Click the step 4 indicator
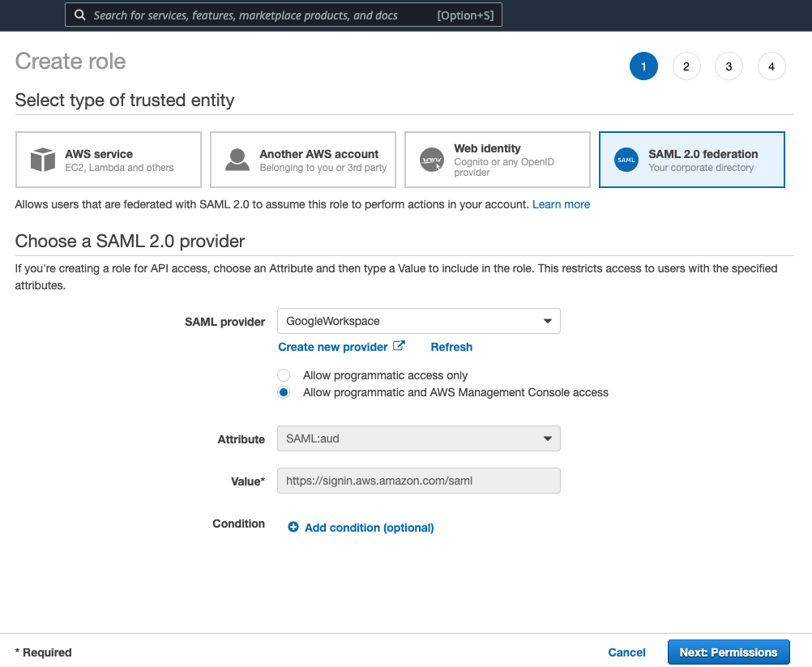 [x=771, y=66]
